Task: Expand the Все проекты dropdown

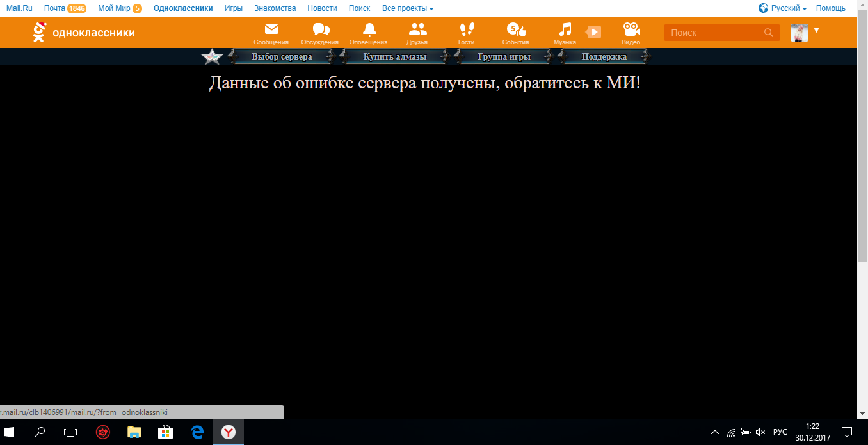Action: click(408, 8)
